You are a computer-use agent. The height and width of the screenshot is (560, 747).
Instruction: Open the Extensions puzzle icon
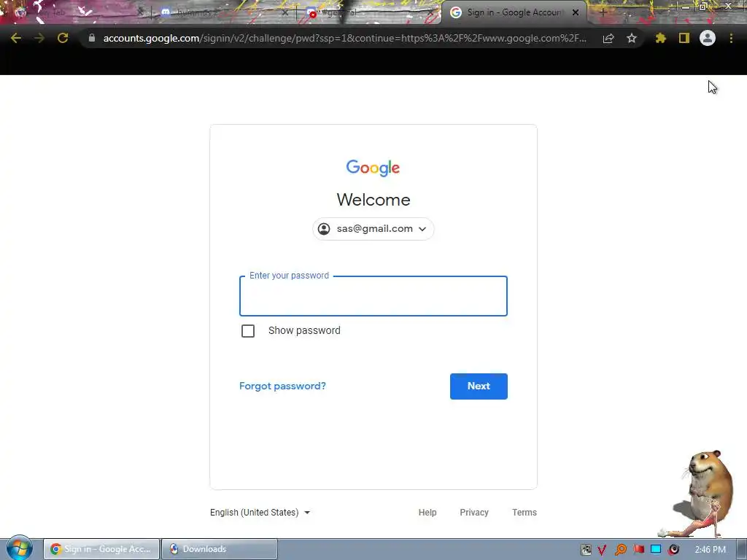click(660, 38)
